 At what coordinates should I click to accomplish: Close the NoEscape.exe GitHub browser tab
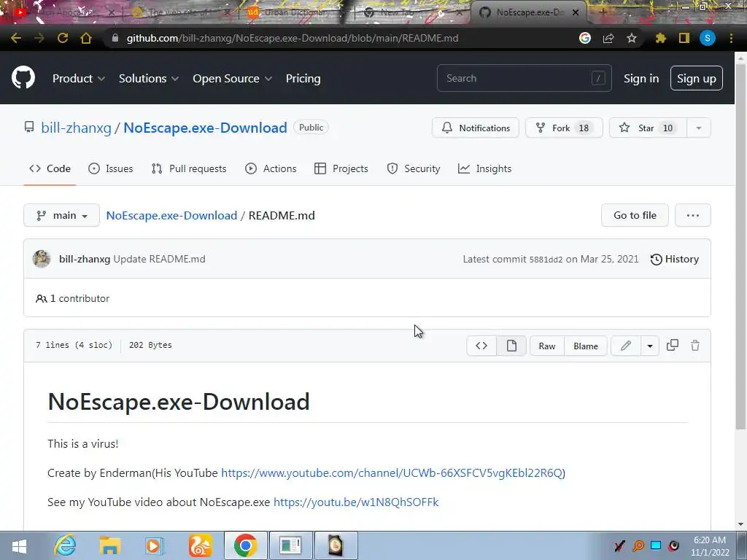[x=576, y=12]
